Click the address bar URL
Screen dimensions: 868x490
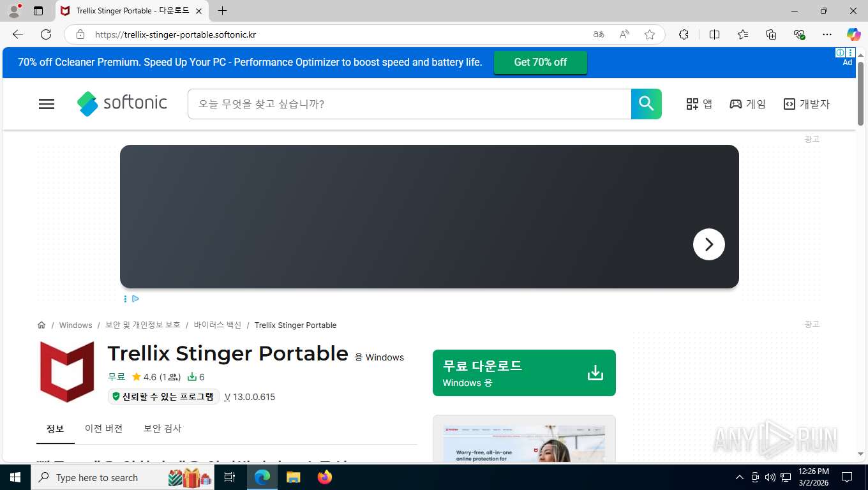coord(176,34)
